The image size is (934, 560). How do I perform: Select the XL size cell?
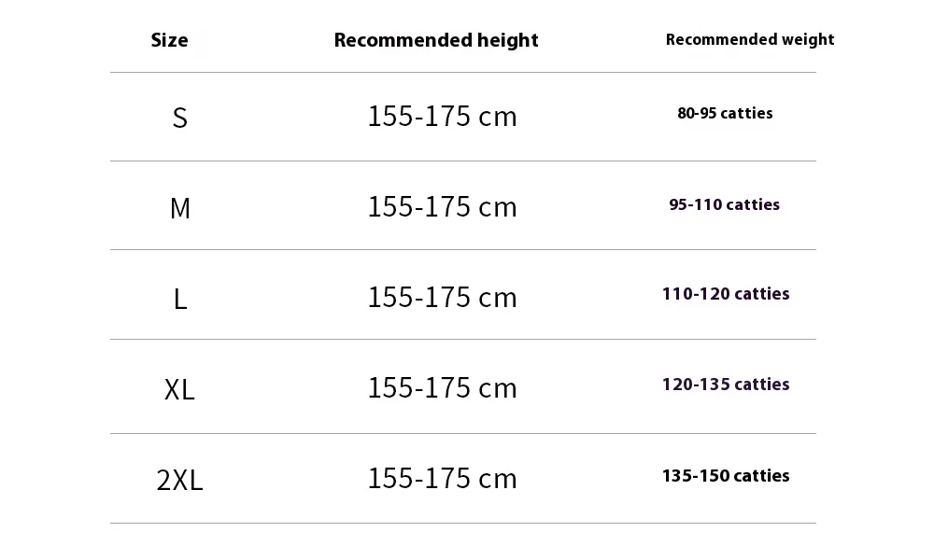(x=179, y=390)
